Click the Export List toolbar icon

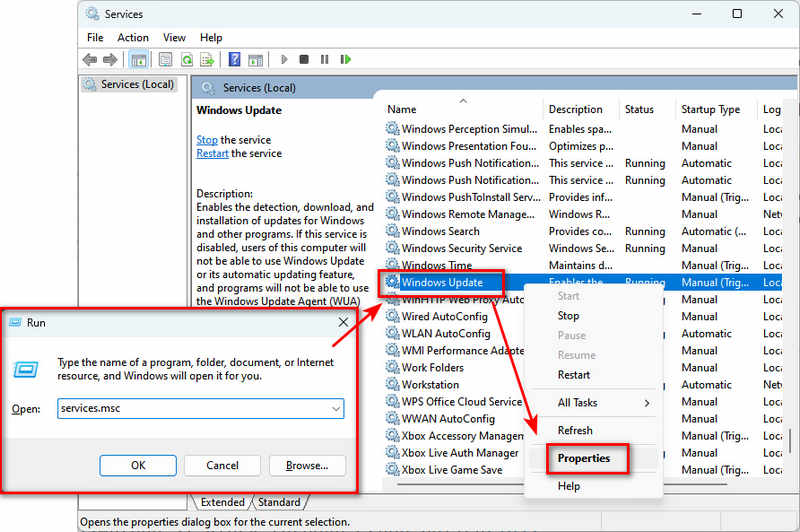(x=207, y=60)
